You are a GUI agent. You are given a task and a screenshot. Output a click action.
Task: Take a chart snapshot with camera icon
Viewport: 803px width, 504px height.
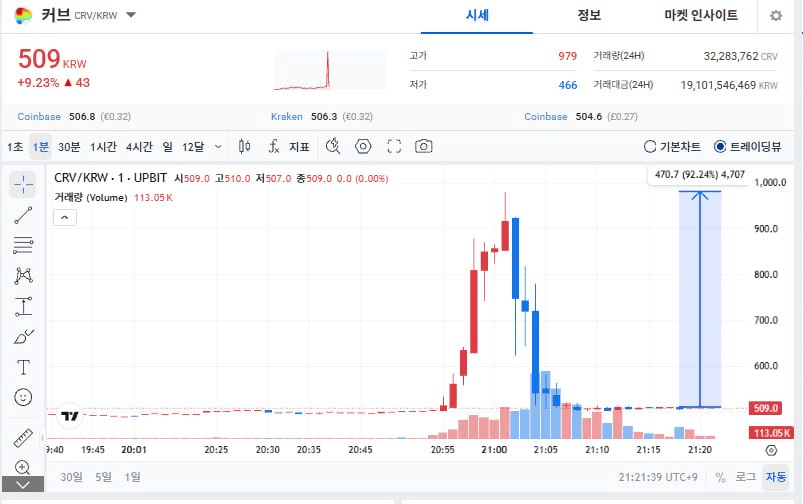(424, 146)
